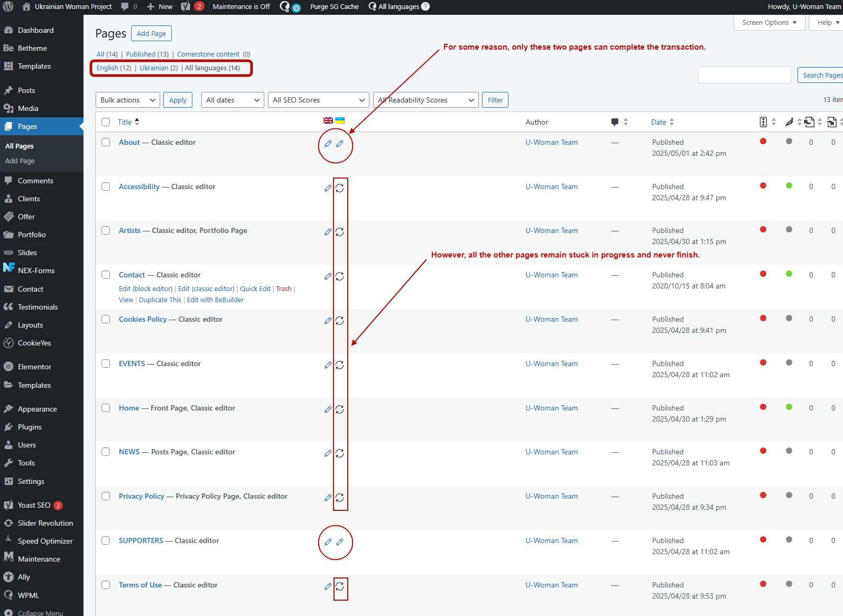Click Apply bulk action button
Screen dimensions: 843x616
coord(178,100)
